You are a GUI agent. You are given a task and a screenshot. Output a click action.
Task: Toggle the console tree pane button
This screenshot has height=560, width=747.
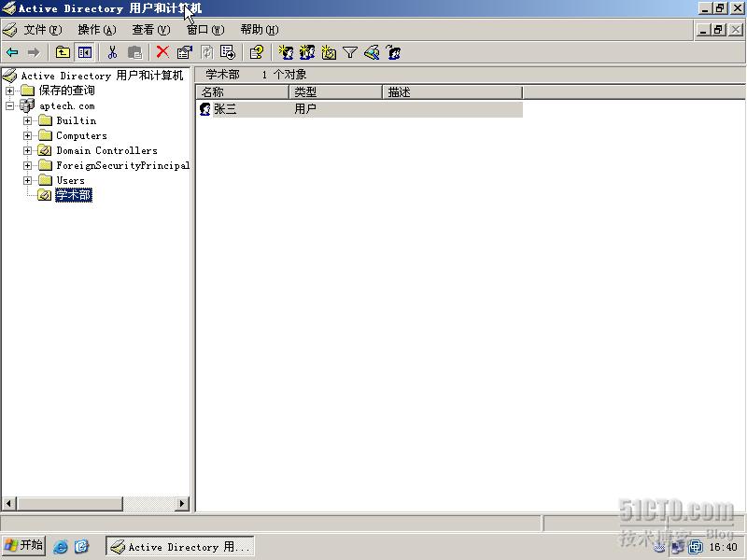tap(85, 52)
